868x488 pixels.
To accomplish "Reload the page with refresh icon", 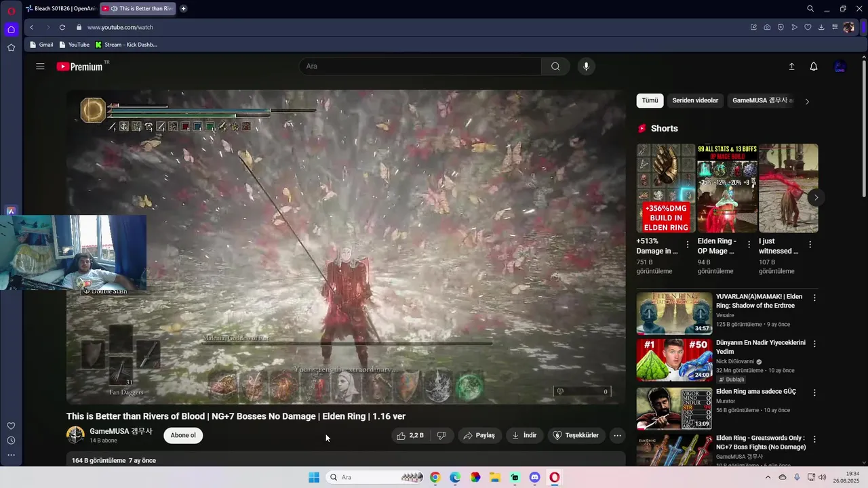I will pyautogui.click(x=62, y=27).
